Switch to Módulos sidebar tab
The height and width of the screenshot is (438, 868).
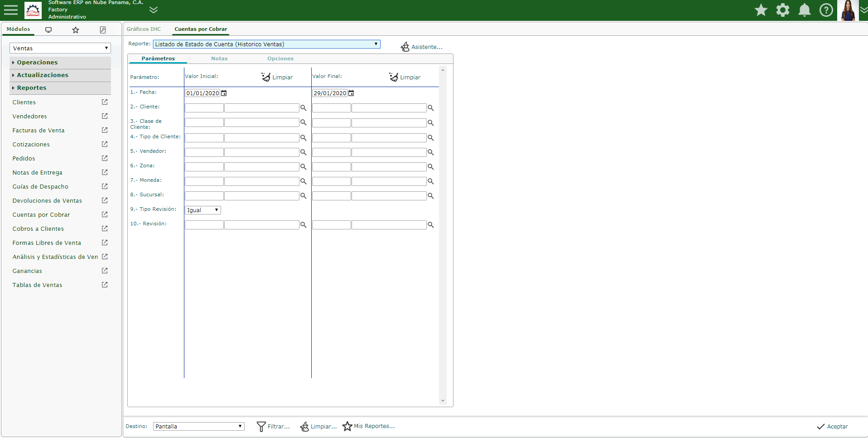19,29
